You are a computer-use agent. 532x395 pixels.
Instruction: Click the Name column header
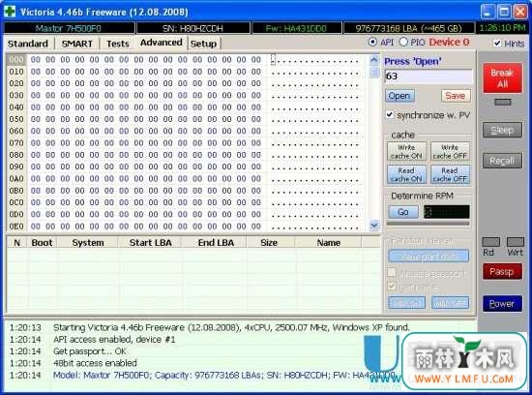[329, 242]
